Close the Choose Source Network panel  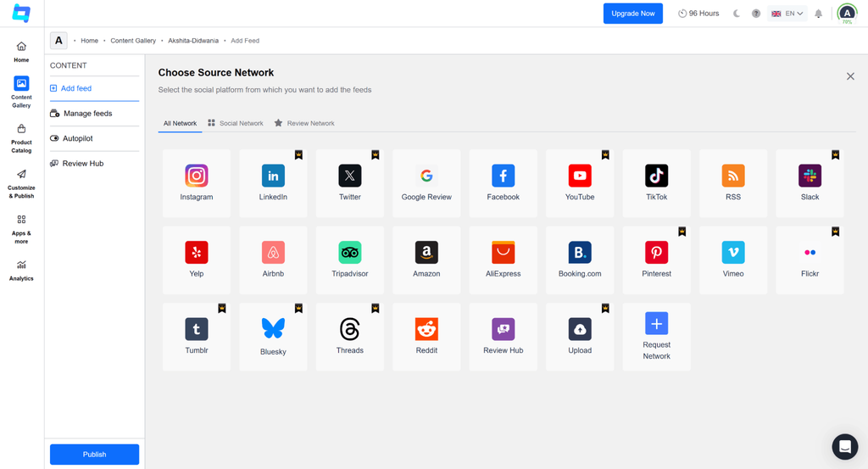pyautogui.click(x=850, y=76)
